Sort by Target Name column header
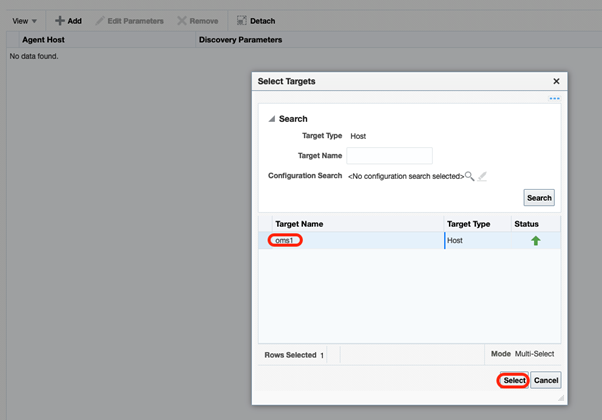Screen dimensions: 602x420 pos(299,224)
